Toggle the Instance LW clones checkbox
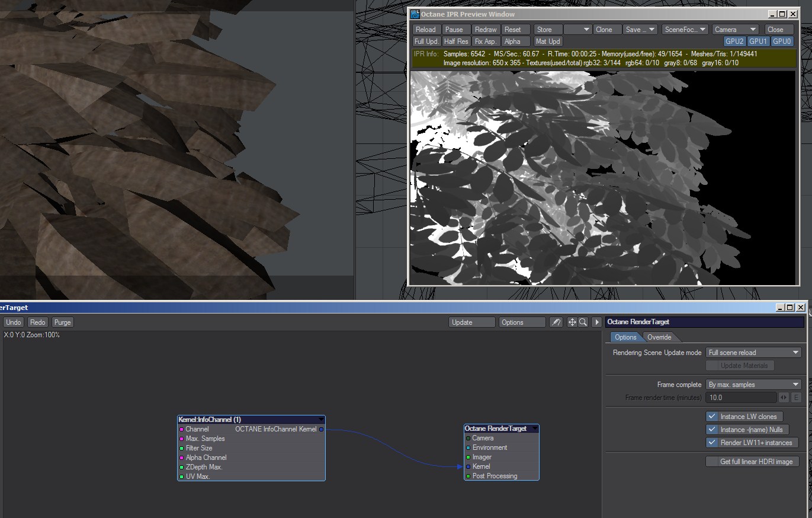Viewport: 812px width, 518px height. pyautogui.click(x=712, y=417)
